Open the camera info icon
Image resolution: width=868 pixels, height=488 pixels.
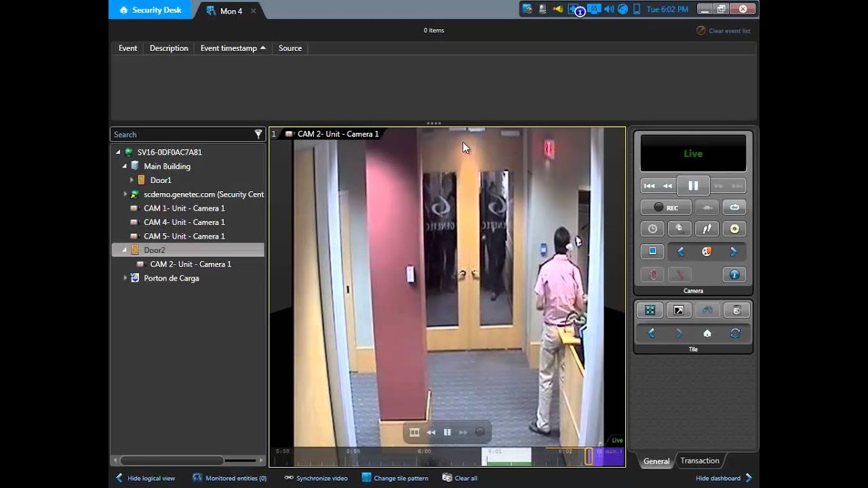click(x=734, y=274)
